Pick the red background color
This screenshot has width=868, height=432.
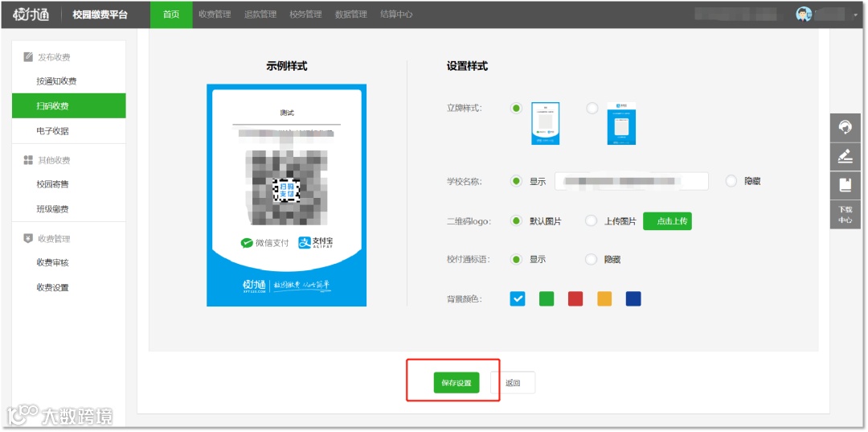[575, 299]
